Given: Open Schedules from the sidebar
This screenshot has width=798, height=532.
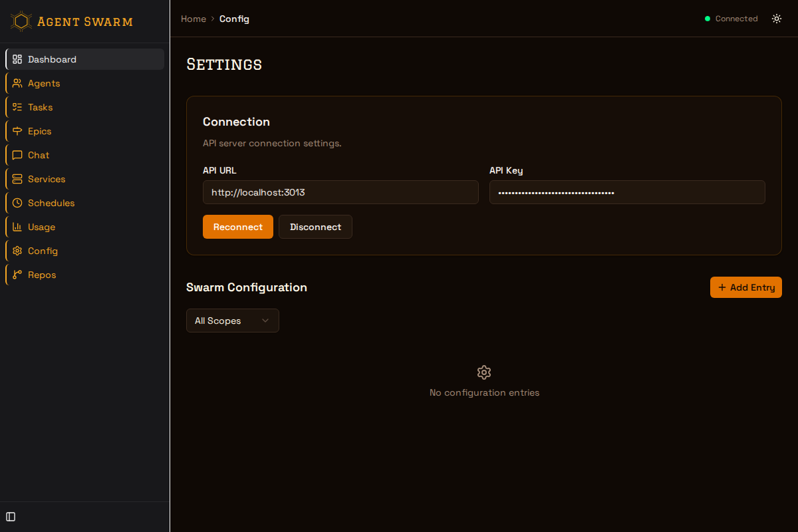Looking at the screenshot, I should click(17, 203).
